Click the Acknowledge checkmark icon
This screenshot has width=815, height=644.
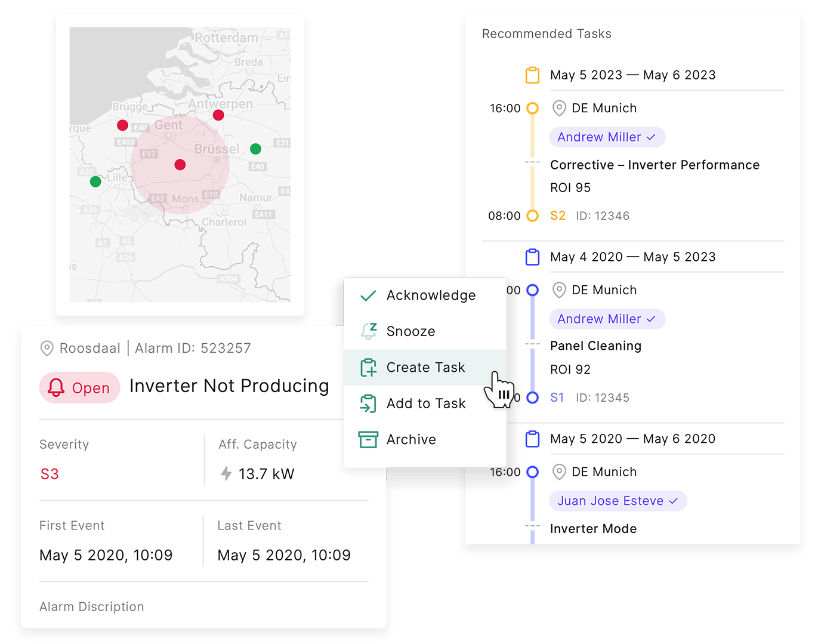(368, 295)
